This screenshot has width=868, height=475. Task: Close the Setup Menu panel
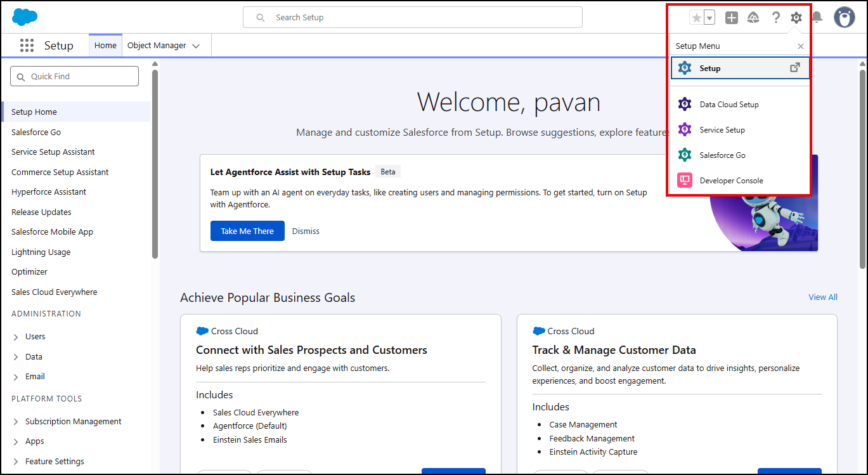801,46
